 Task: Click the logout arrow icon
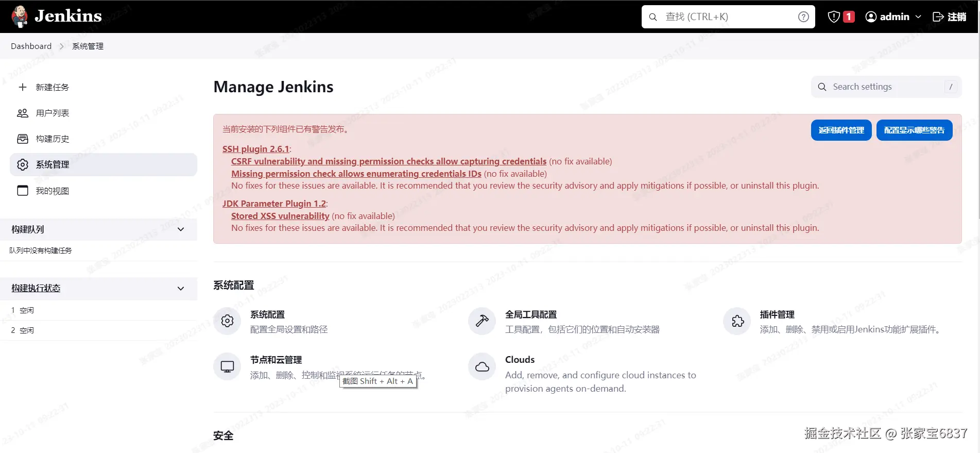point(938,17)
